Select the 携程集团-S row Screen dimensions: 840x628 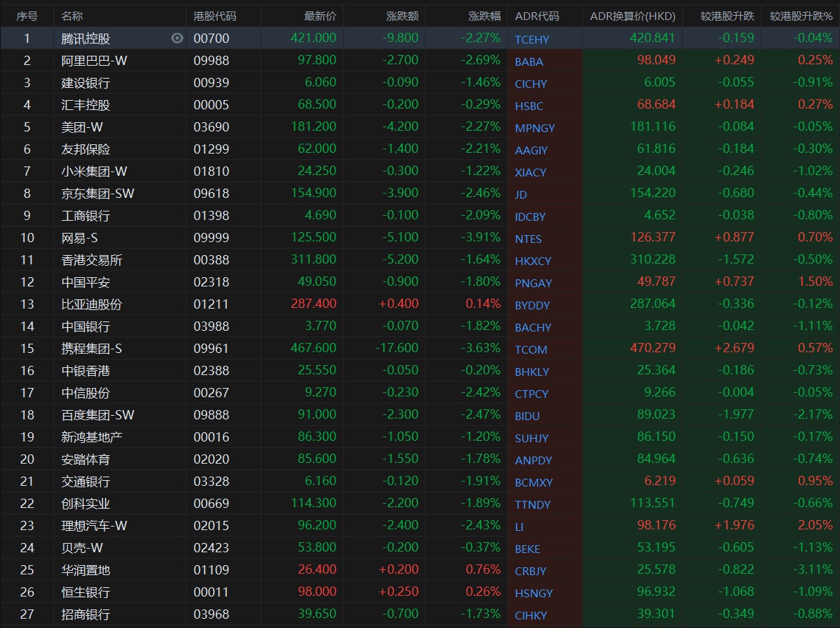(x=91, y=349)
